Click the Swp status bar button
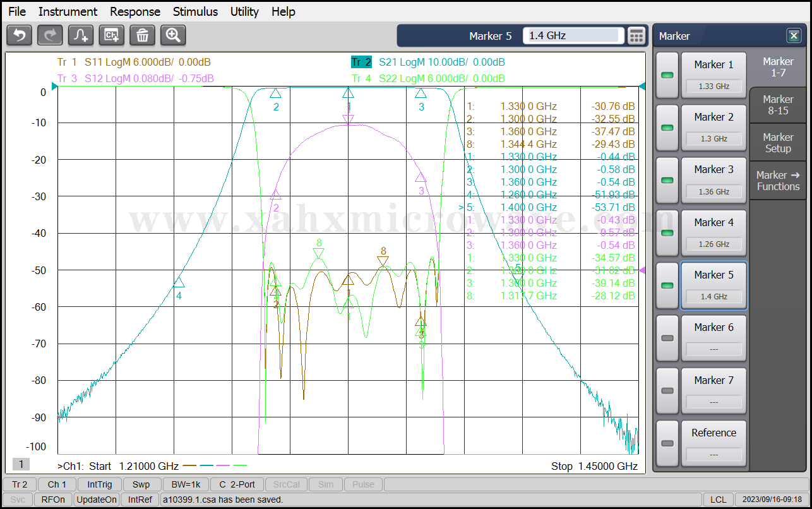Viewport: 812px width, 509px height. click(141, 484)
